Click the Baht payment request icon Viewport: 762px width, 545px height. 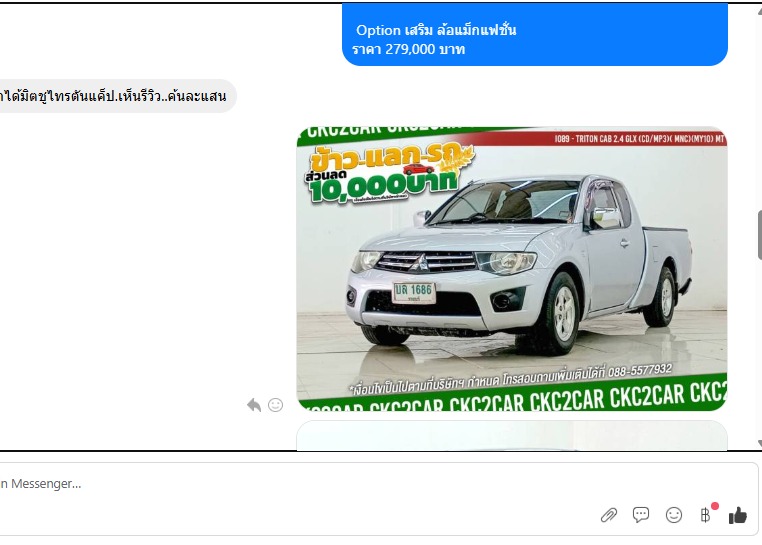[705, 514]
